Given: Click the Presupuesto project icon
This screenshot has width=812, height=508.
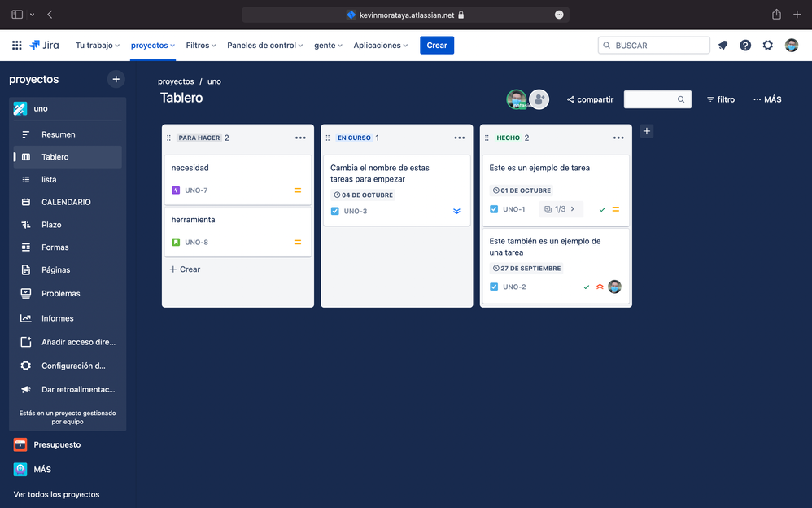Looking at the screenshot, I should (x=20, y=444).
